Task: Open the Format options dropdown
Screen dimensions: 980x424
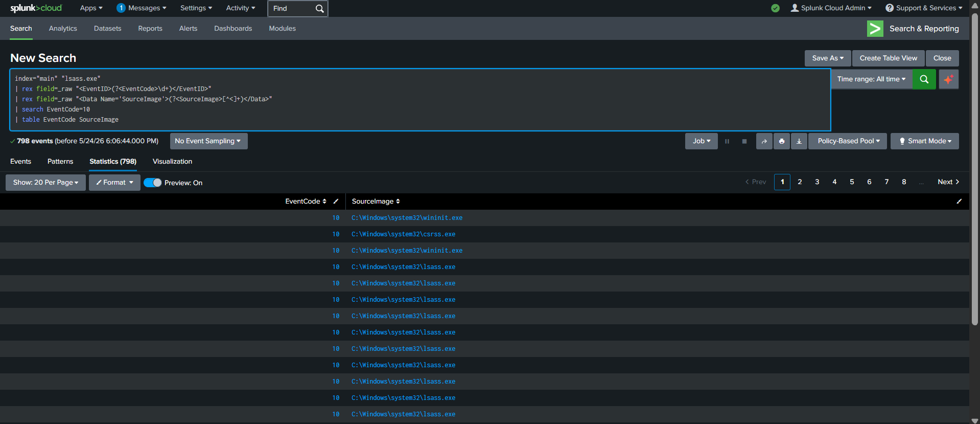Action: pyautogui.click(x=114, y=183)
